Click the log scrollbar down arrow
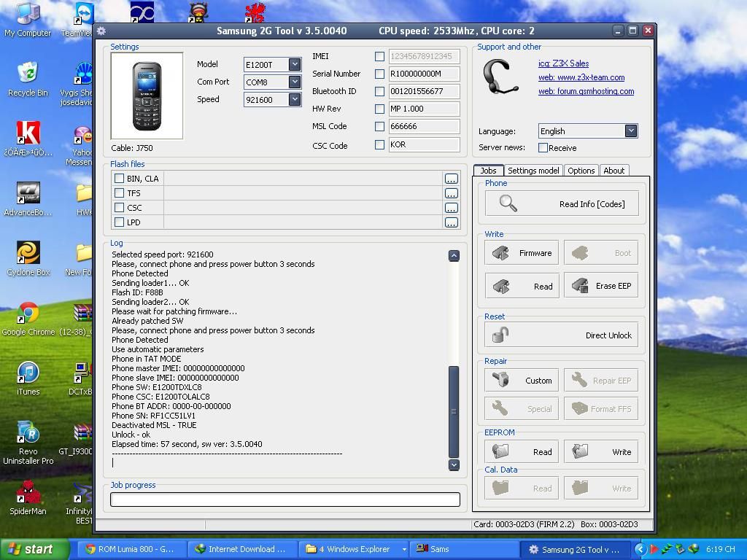Screen dimensions: 747x560 454,464
